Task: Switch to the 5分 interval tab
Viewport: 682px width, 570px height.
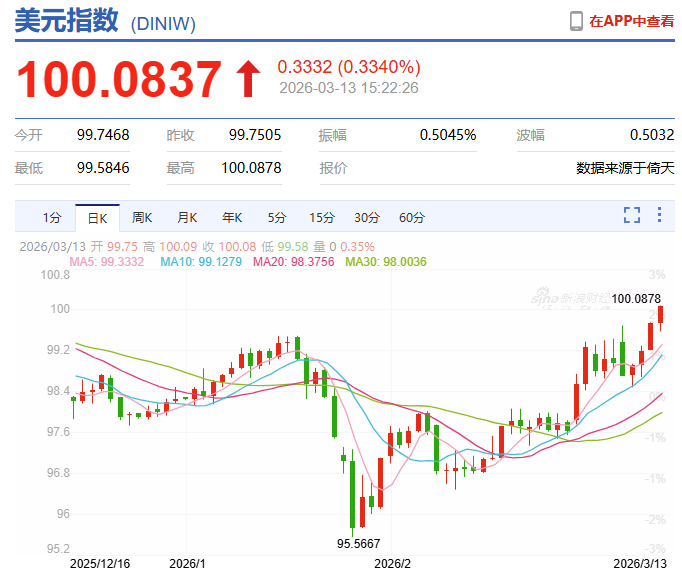Action: pyautogui.click(x=277, y=217)
